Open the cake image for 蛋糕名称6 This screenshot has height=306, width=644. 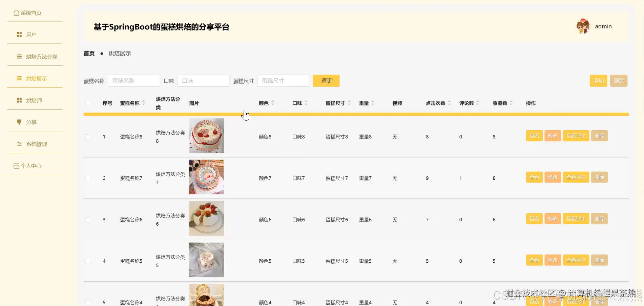207,218
